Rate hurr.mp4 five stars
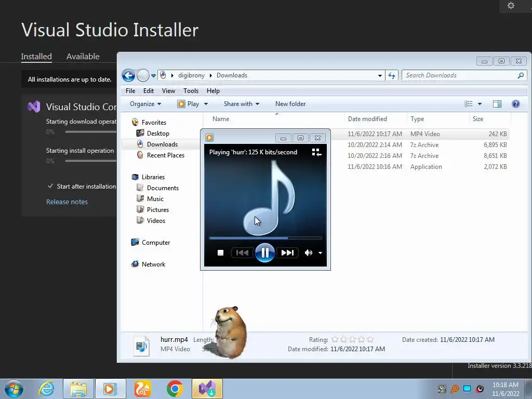The image size is (532, 399). (370, 339)
